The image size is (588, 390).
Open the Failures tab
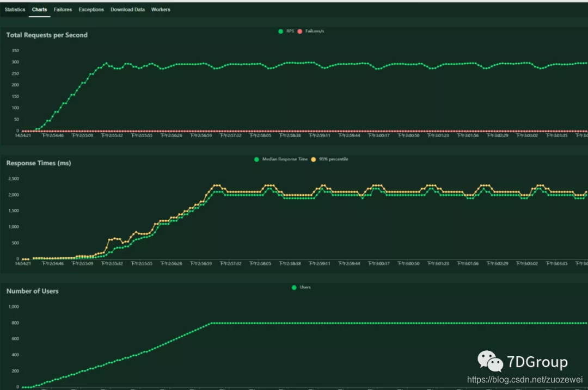click(63, 9)
